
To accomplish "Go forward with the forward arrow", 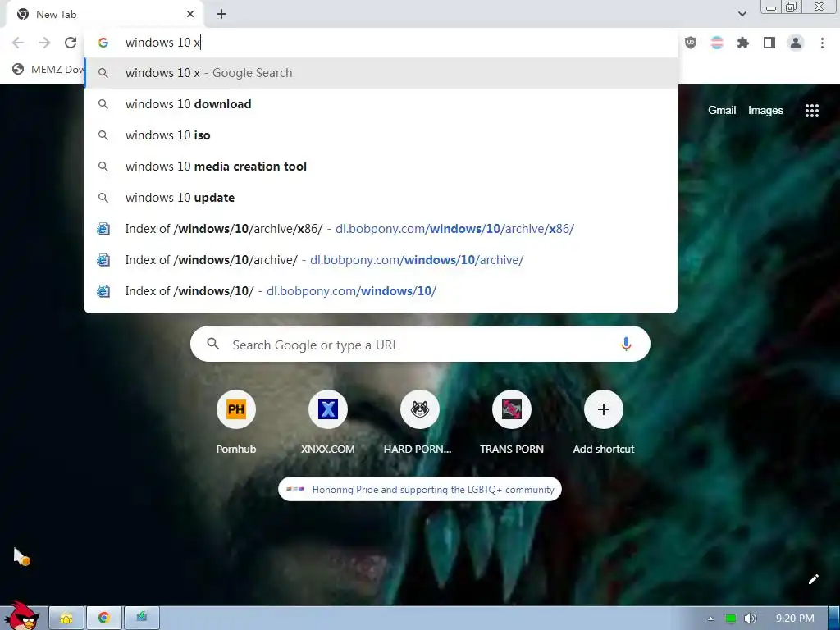I will pyautogui.click(x=44, y=43).
